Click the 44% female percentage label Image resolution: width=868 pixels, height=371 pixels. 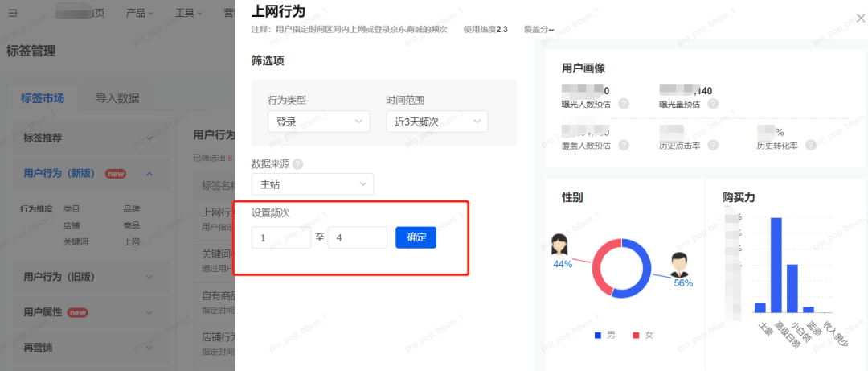click(563, 264)
